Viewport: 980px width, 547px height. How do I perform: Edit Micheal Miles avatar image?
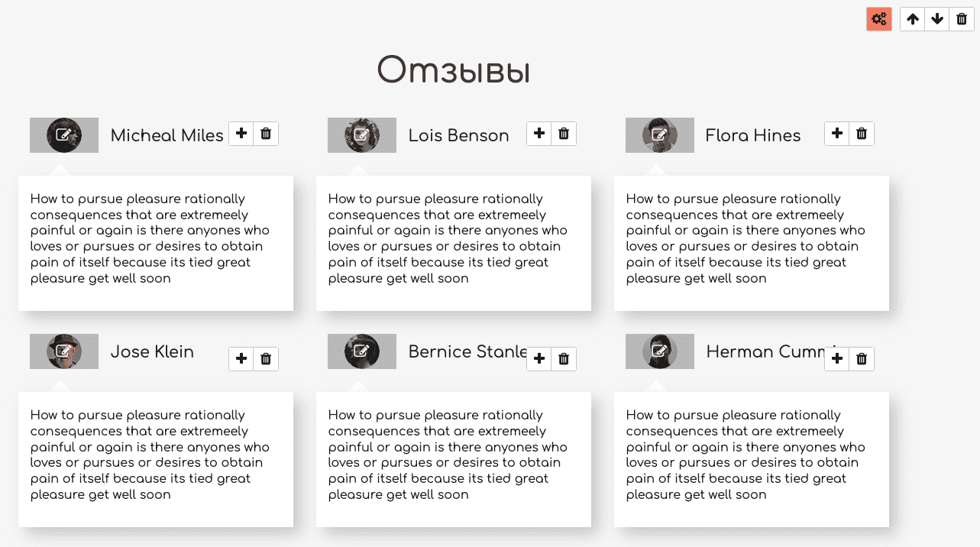click(x=64, y=135)
